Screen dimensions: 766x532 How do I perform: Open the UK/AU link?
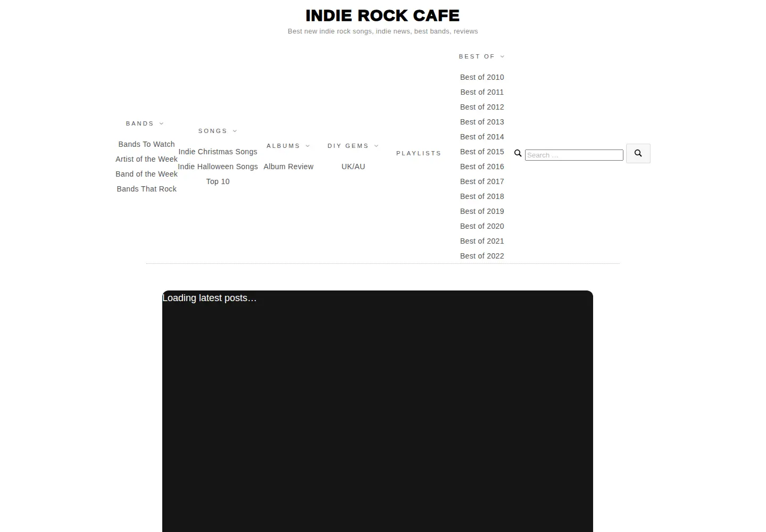[353, 167]
